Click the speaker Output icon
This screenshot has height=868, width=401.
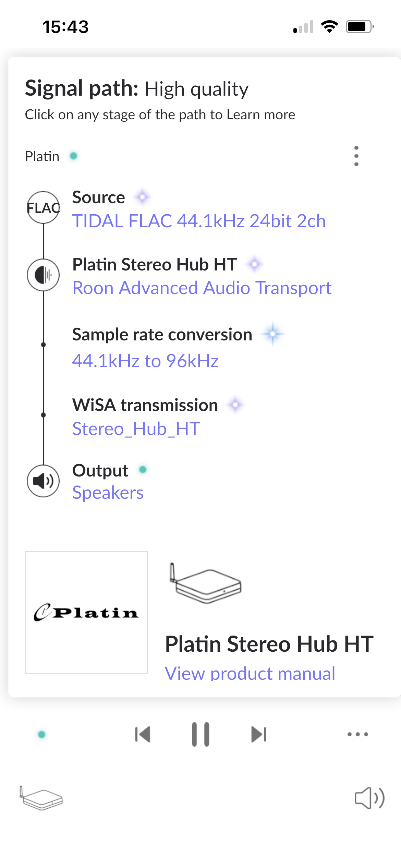pos(43,481)
